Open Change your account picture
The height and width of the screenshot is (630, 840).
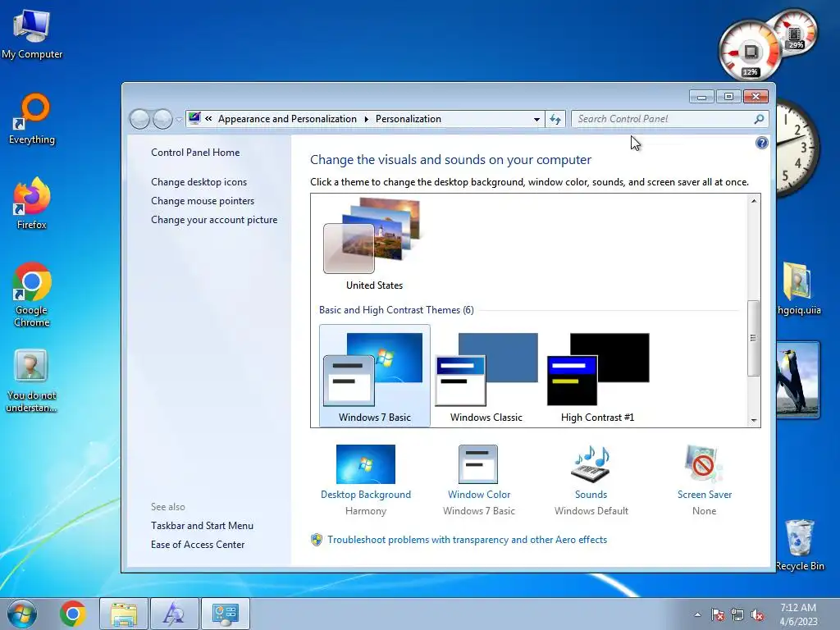tap(214, 220)
